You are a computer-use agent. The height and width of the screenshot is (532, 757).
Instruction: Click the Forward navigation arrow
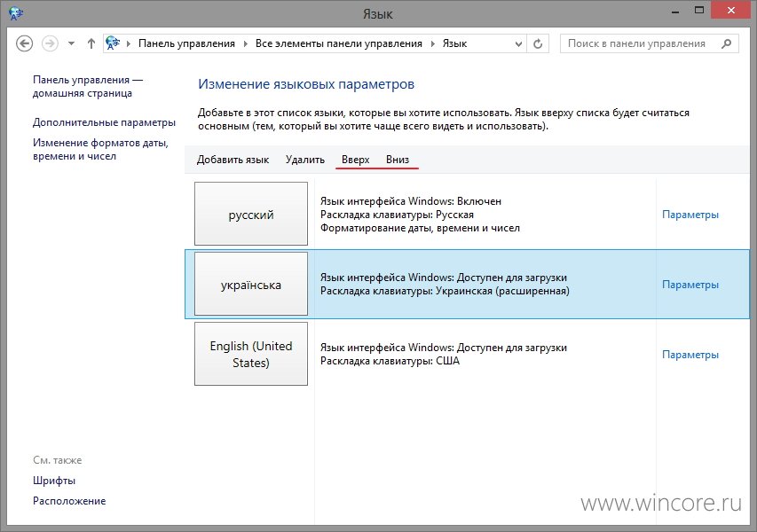(50, 43)
